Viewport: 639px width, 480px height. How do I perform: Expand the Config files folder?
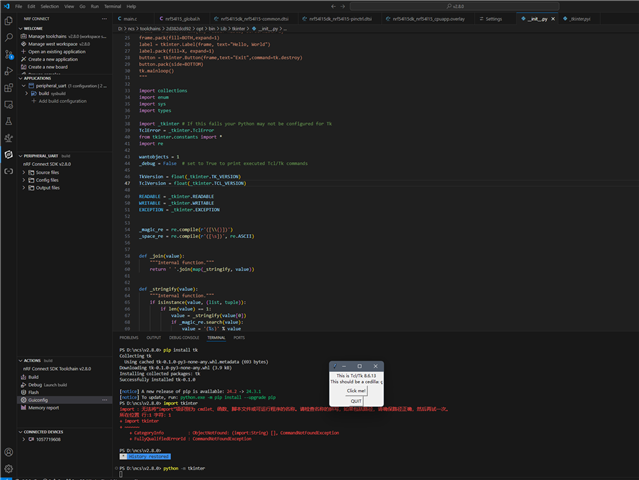tap(24, 180)
